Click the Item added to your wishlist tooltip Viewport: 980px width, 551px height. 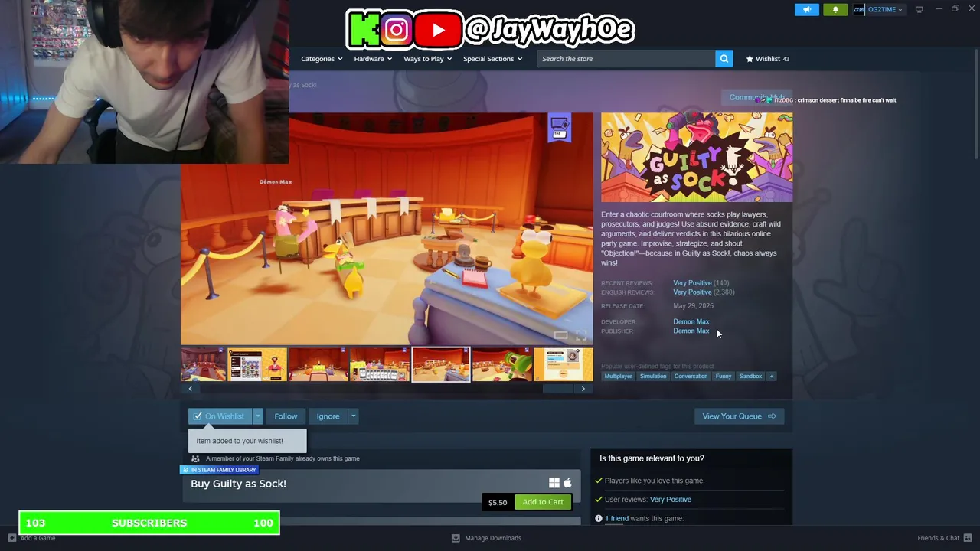point(247,441)
